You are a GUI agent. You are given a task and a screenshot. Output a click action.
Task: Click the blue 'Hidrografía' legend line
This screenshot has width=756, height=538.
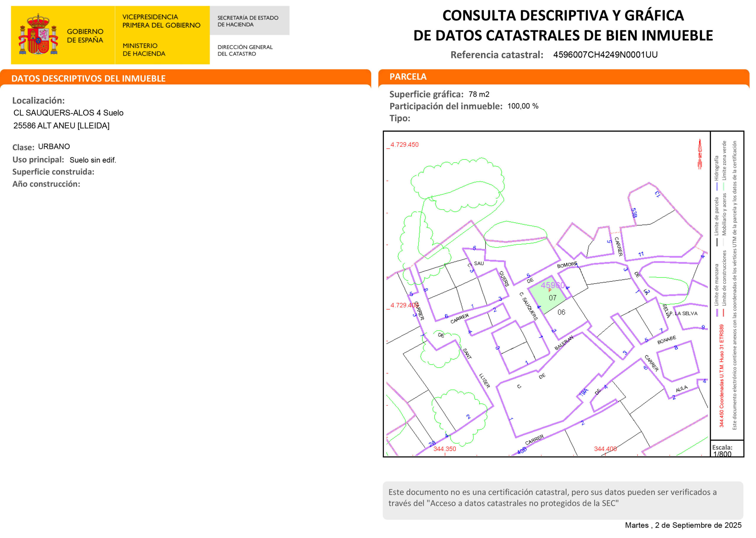tap(716, 187)
